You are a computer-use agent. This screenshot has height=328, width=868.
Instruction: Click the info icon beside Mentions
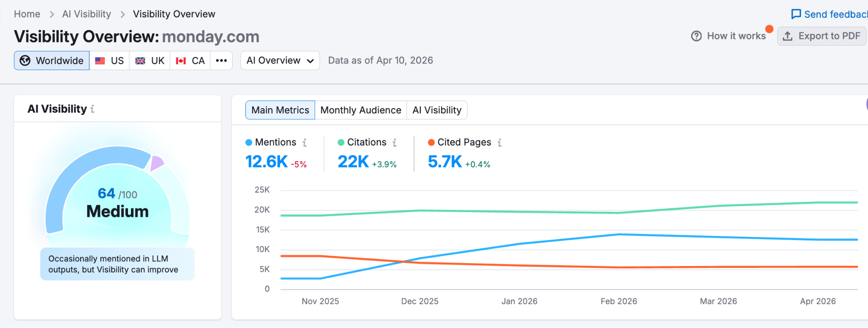(x=304, y=143)
